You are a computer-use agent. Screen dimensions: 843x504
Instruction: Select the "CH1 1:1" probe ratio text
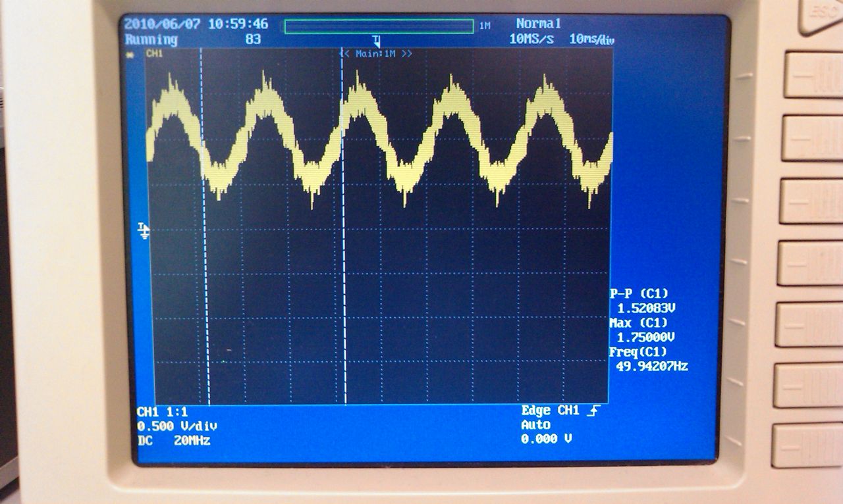(x=163, y=412)
